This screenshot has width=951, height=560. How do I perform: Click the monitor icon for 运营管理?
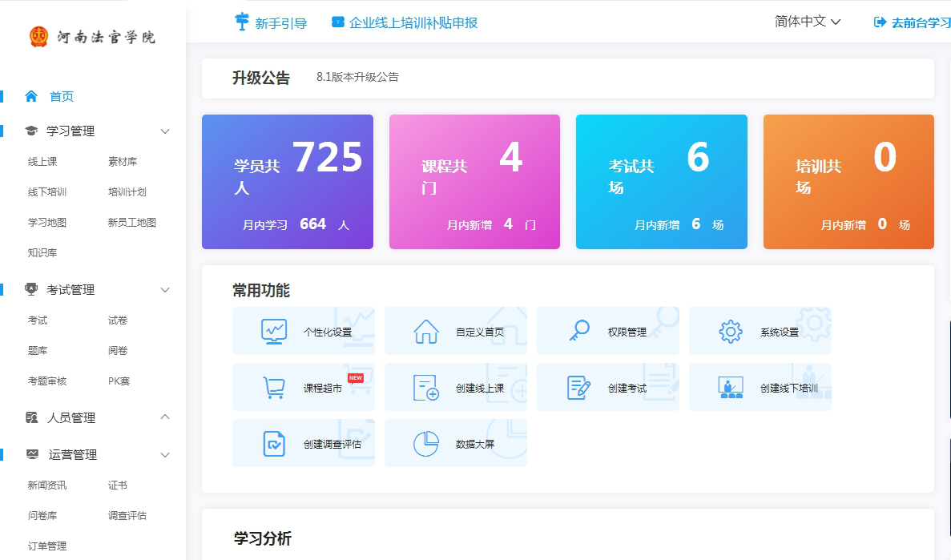32,454
